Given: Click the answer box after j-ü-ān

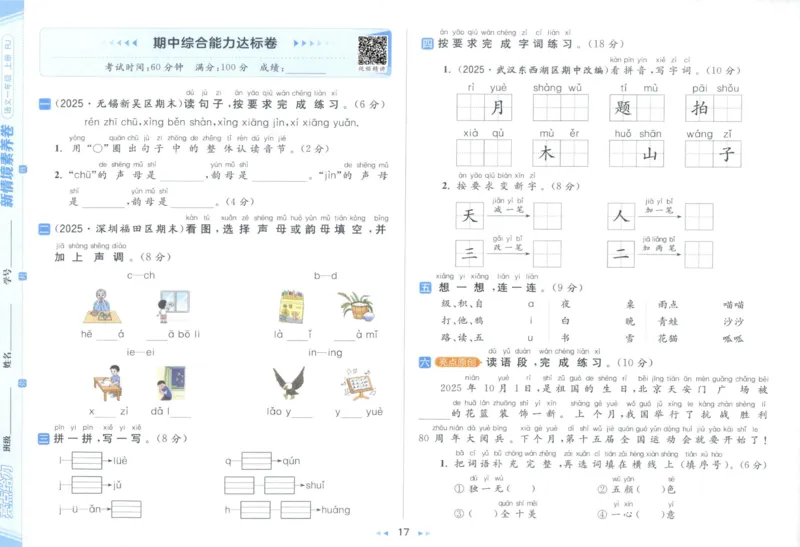Looking at the screenshot, I should tap(127, 509).
